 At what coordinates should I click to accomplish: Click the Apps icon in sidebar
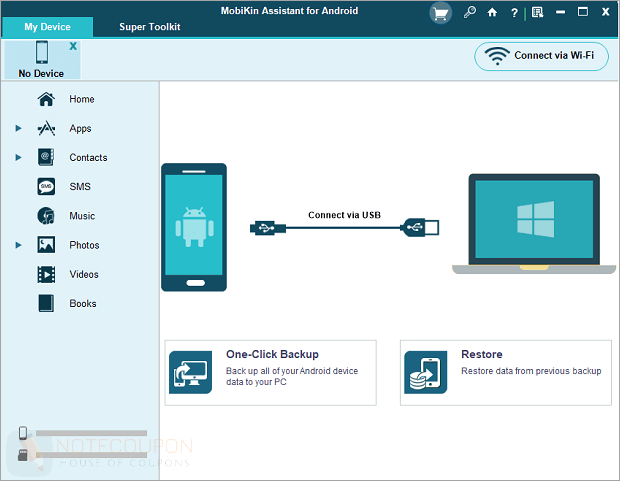[x=46, y=128]
